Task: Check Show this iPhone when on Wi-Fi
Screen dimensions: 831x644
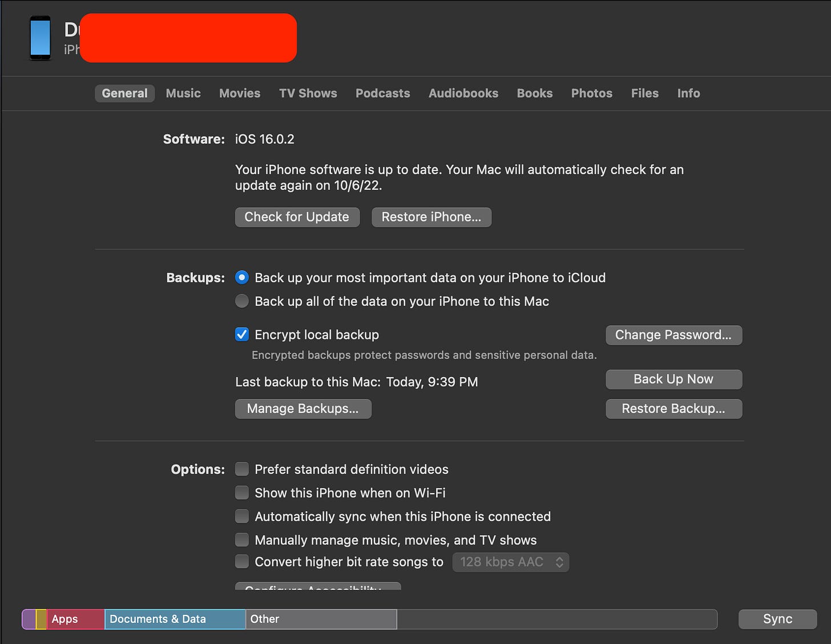Action: click(242, 493)
